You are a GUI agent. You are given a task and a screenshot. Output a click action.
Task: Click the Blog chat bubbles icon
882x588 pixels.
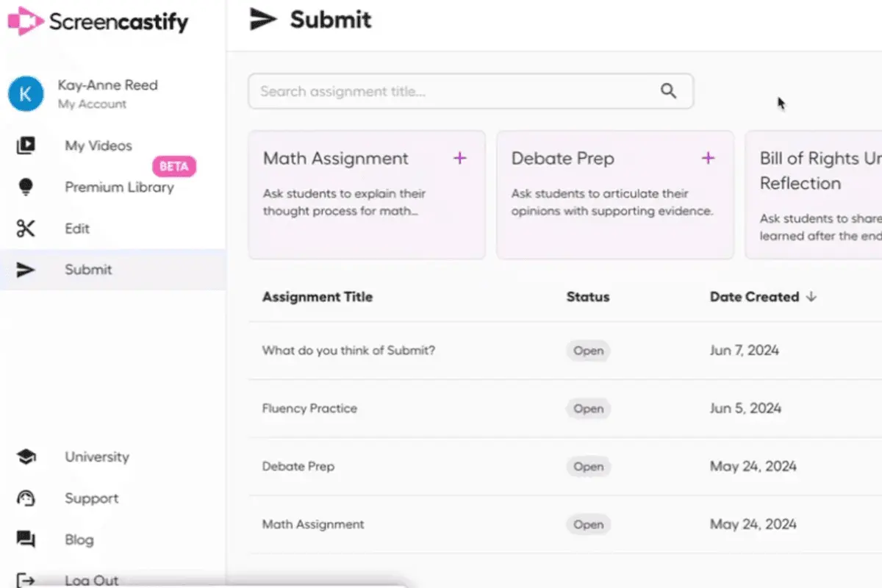pos(26,540)
